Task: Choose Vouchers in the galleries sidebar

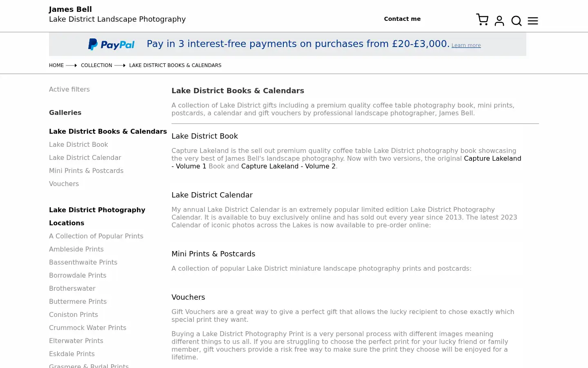Action: (x=64, y=184)
